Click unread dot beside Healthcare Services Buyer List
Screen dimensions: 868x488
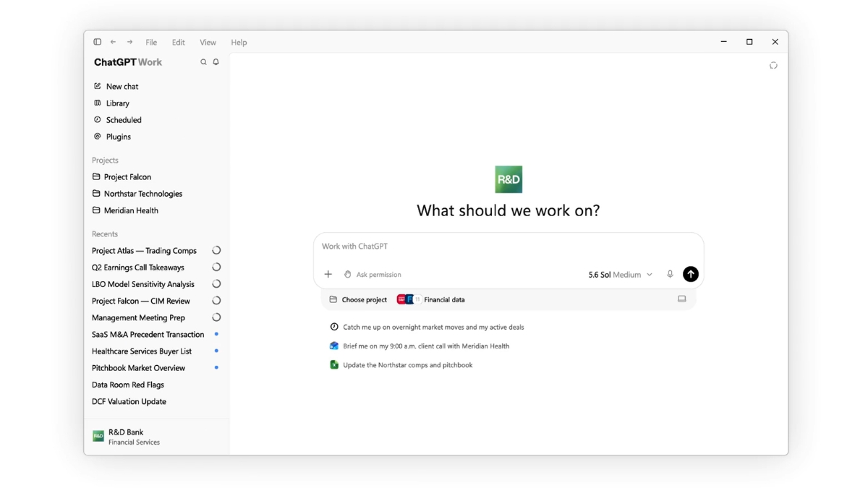(216, 351)
